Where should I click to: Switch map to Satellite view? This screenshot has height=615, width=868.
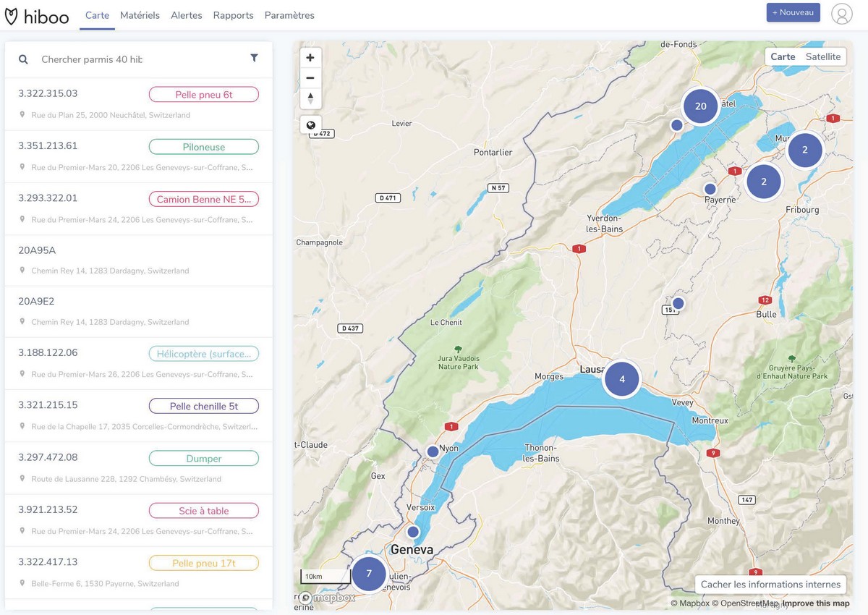coord(823,56)
